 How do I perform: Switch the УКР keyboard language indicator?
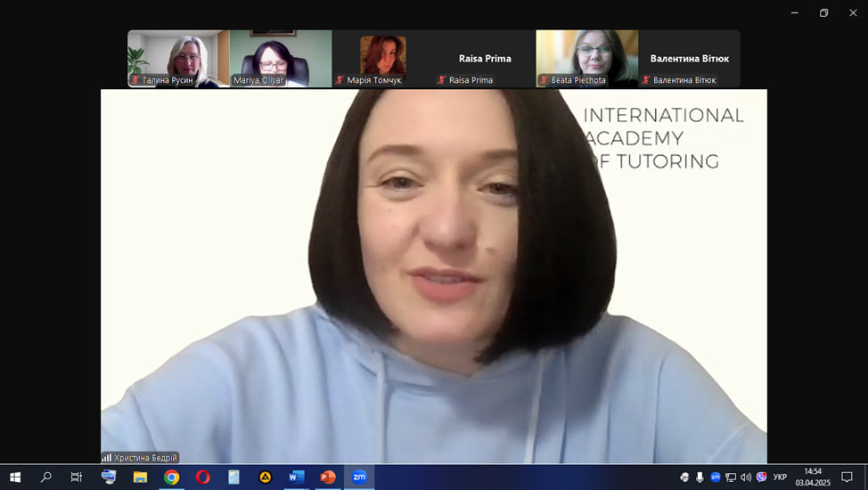780,478
